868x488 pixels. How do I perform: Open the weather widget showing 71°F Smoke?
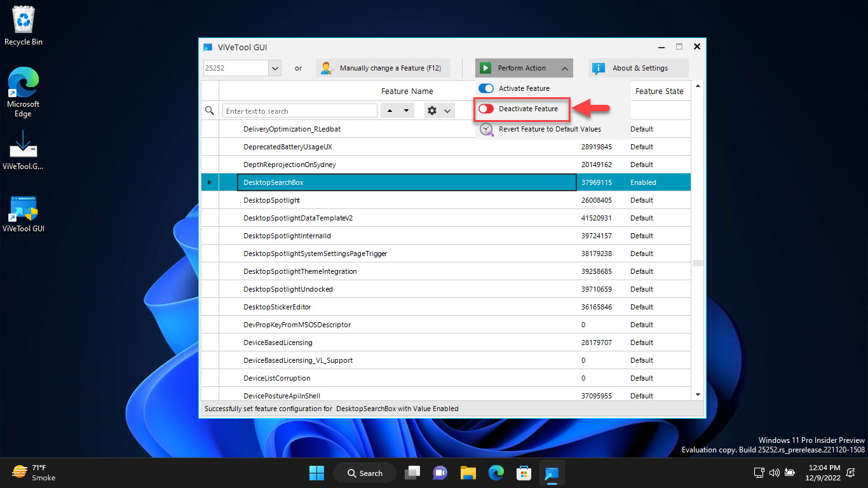coord(34,472)
